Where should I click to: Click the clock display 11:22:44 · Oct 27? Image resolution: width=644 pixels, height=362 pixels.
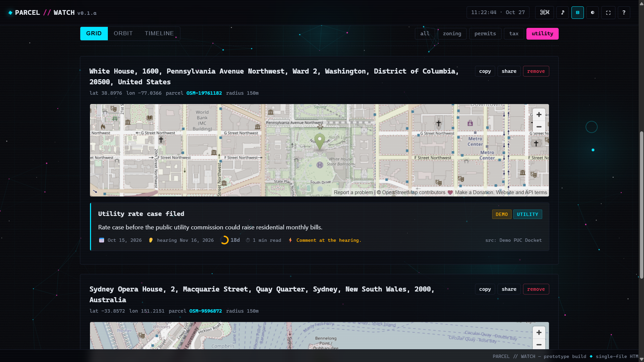click(498, 12)
